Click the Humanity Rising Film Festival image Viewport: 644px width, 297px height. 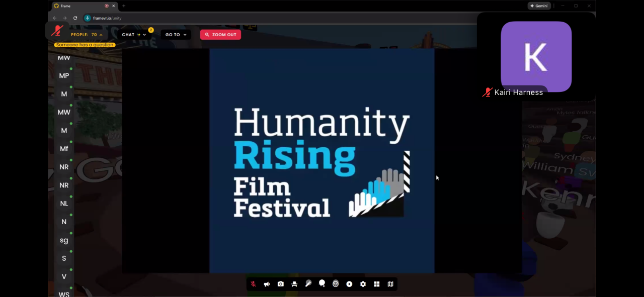[322, 161]
